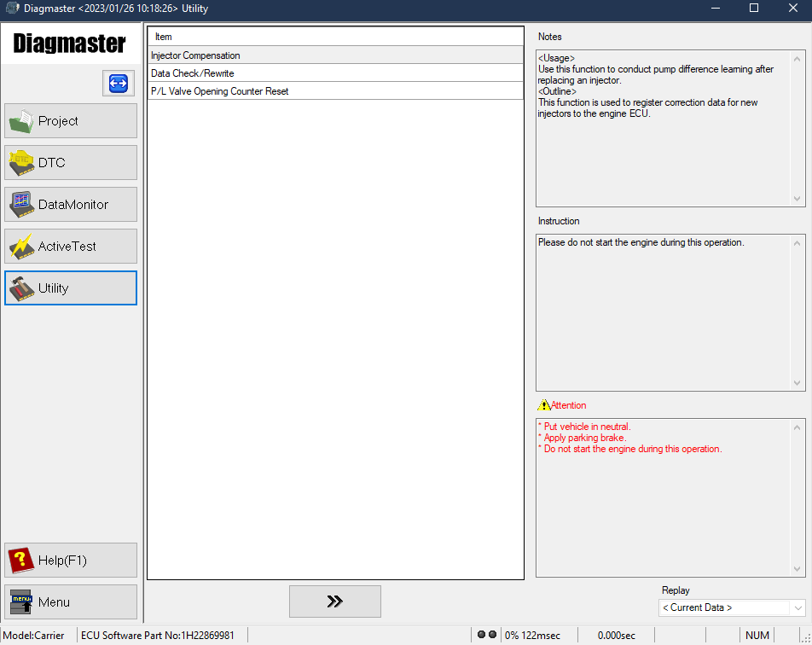812x645 pixels.
Task: Click NUM indicator in status bar
Action: [757, 635]
